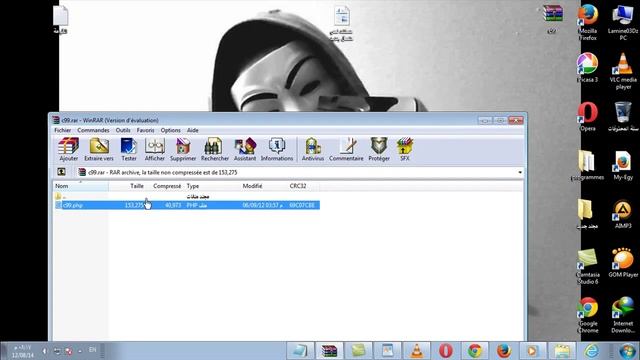Click the taskbar date and clock

pos(22,351)
